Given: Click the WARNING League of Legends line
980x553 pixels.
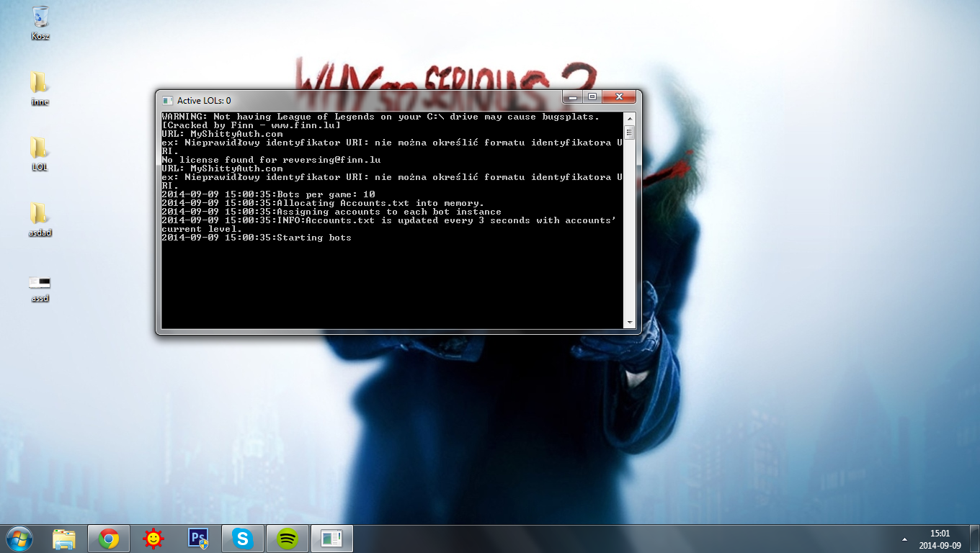Looking at the screenshot, I should click(x=380, y=117).
